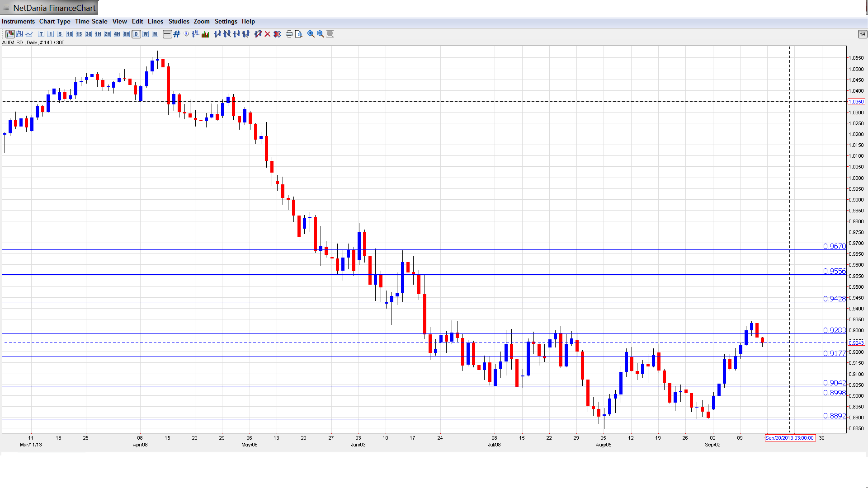Open the Instruments menu
The width and height of the screenshot is (868, 488).
[x=18, y=21]
